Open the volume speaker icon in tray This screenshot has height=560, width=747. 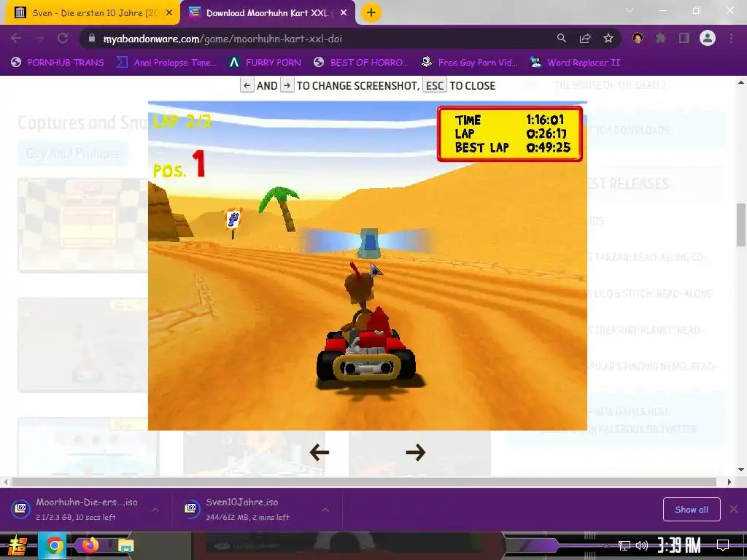click(642, 545)
